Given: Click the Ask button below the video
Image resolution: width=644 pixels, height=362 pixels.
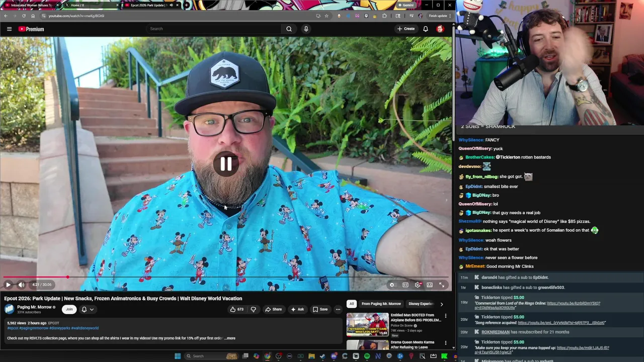Looking at the screenshot, I should click(297, 309).
